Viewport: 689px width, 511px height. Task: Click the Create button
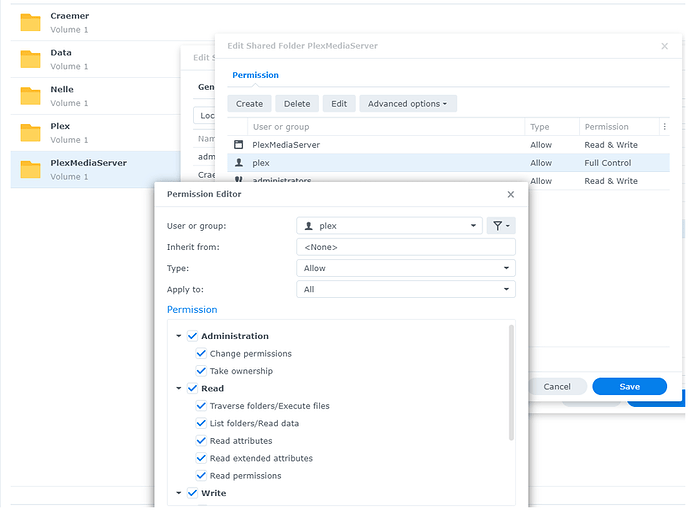coord(249,104)
